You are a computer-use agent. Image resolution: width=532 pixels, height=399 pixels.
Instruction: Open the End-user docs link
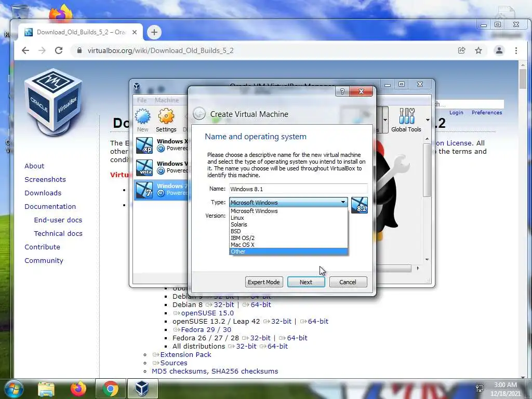point(58,220)
